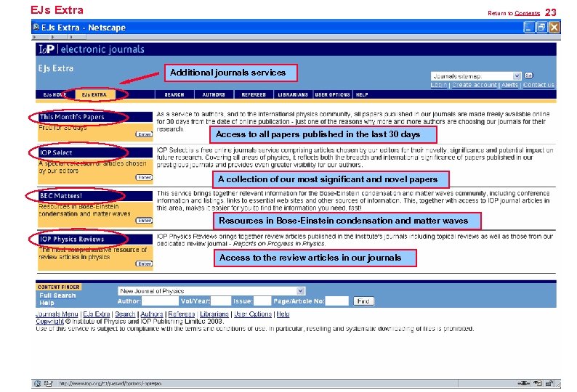Screen dimensions: 577x392
Task: Open the Login link
Action: coord(439,85)
